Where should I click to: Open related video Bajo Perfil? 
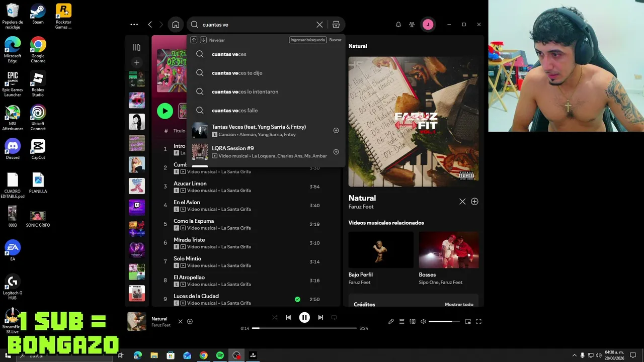pyautogui.click(x=381, y=250)
